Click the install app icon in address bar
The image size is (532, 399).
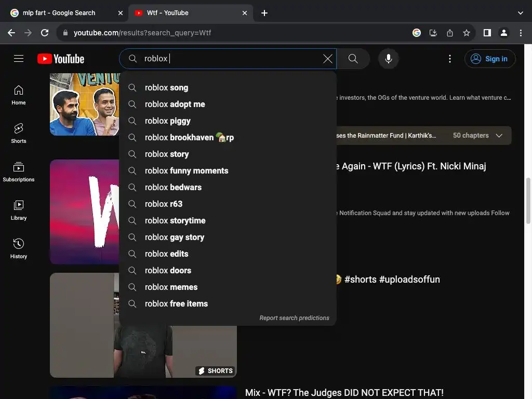click(433, 33)
